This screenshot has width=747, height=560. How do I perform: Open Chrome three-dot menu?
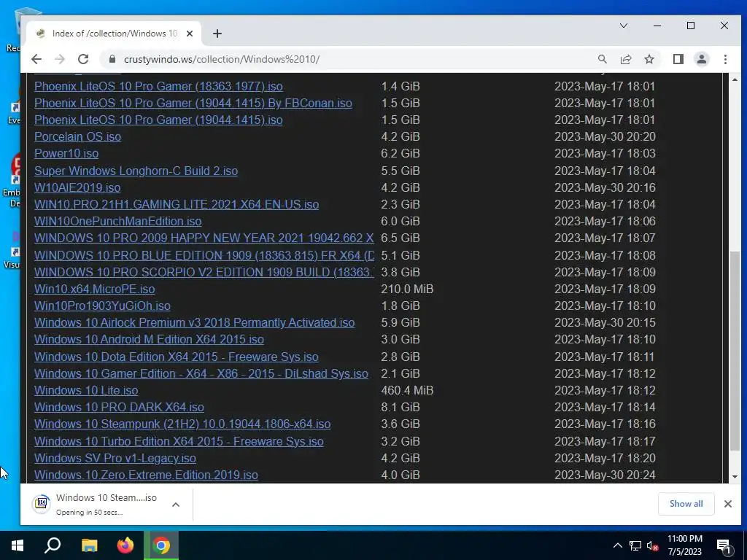click(x=725, y=59)
